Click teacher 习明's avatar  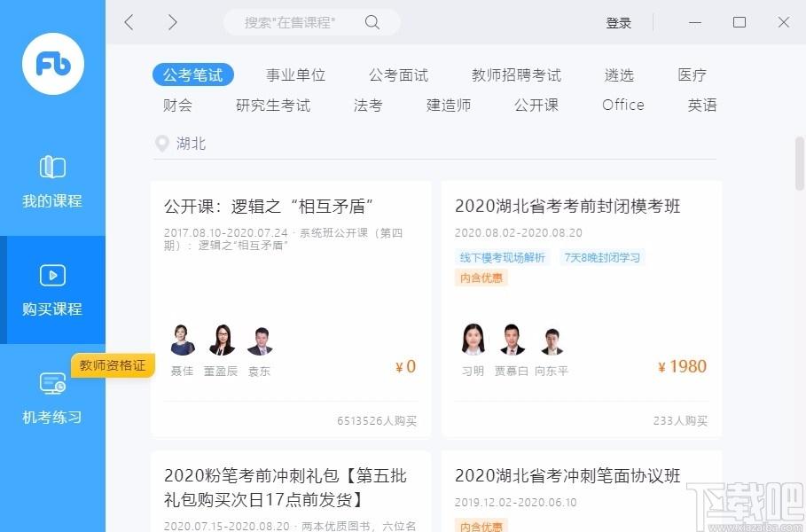473,340
